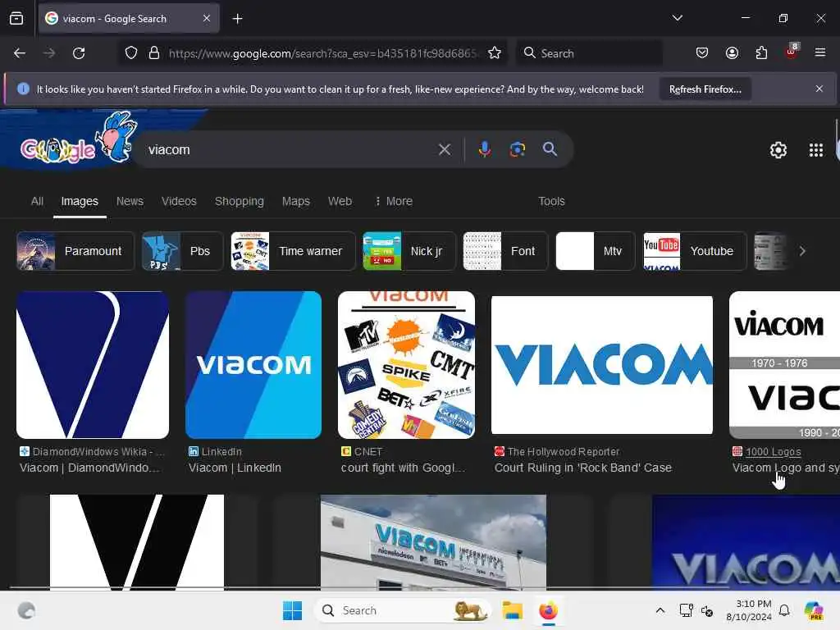This screenshot has width=840, height=630.
Task: Select the Pbs suggestion chip
Action: pos(183,251)
